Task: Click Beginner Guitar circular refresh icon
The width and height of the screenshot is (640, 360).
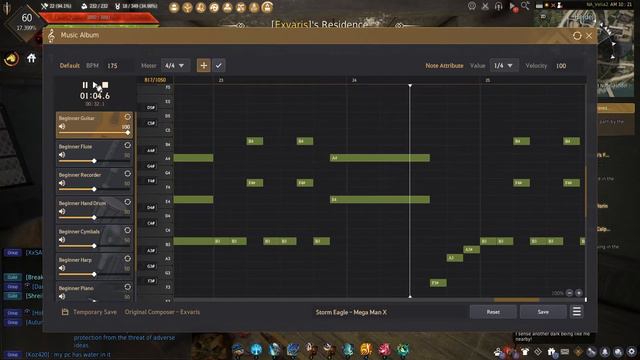Action: [x=127, y=117]
